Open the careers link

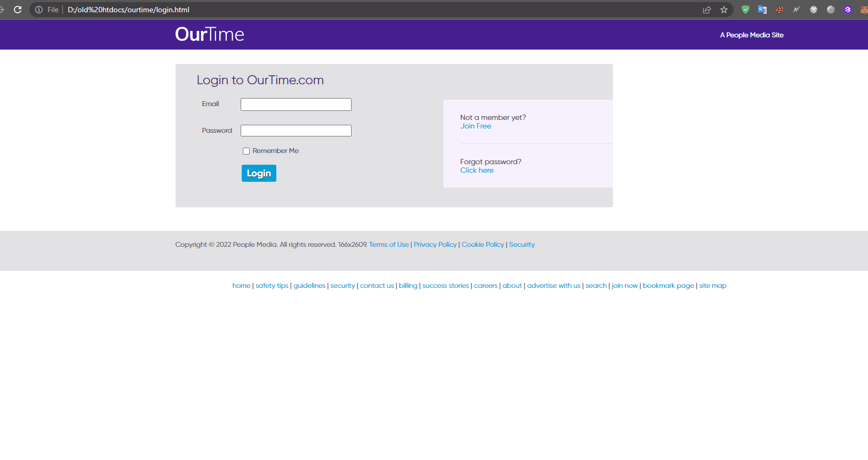[x=486, y=286]
